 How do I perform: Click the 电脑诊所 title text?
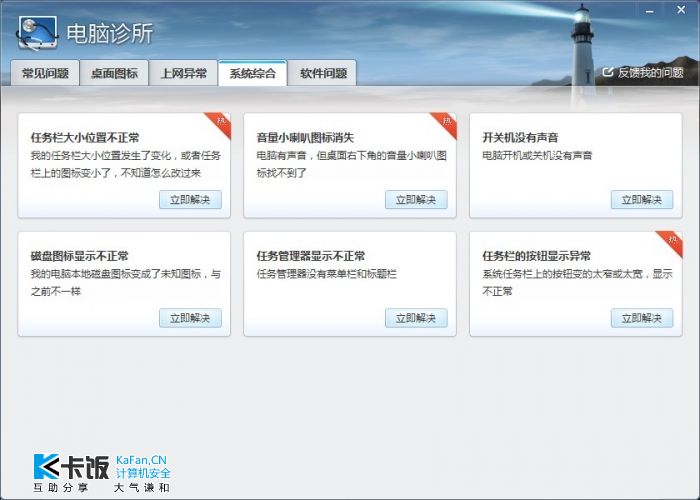click(x=110, y=33)
